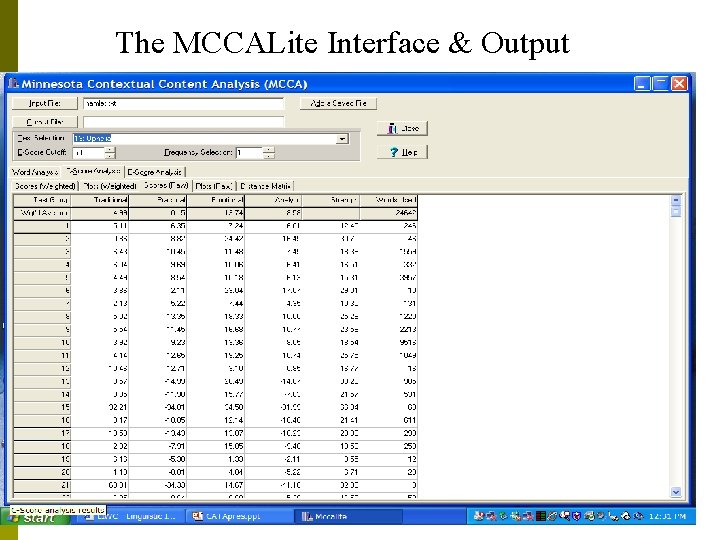Select the Wtd Average row header

pos(42,213)
